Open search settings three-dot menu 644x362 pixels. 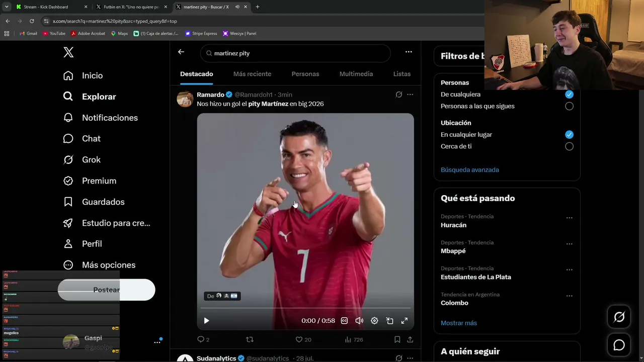coord(409,52)
